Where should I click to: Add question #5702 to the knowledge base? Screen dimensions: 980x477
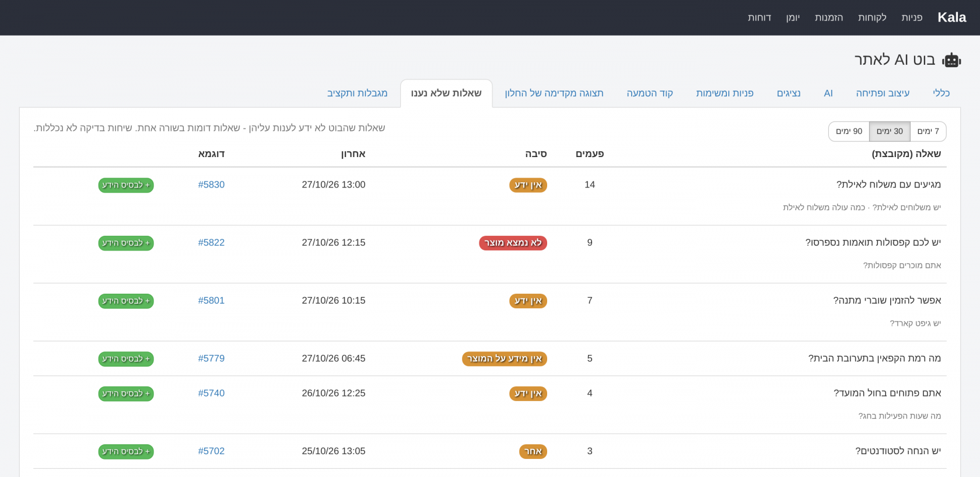pyautogui.click(x=126, y=451)
